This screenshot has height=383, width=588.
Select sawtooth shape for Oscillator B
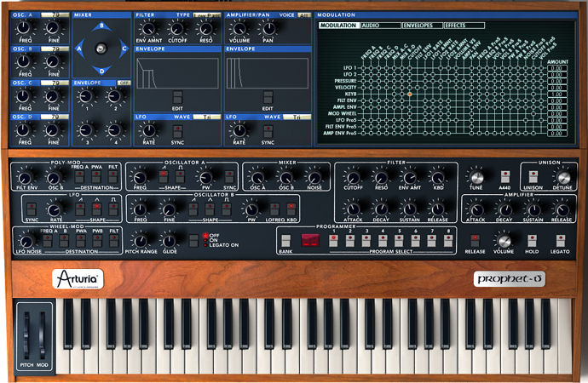(x=194, y=209)
